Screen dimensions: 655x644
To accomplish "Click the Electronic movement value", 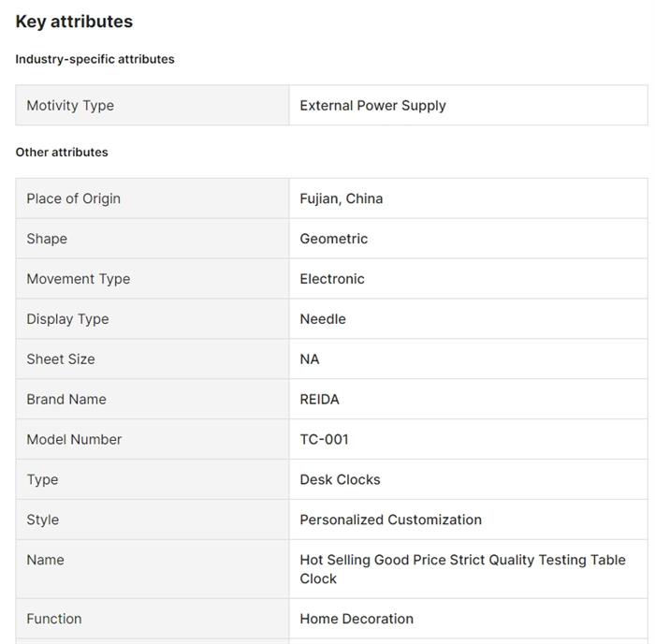I will coord(331,279).
